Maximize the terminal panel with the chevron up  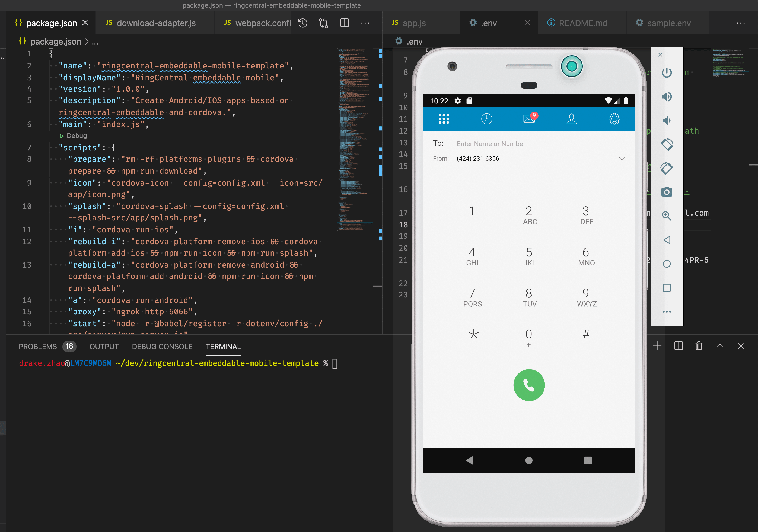point(720,346)
